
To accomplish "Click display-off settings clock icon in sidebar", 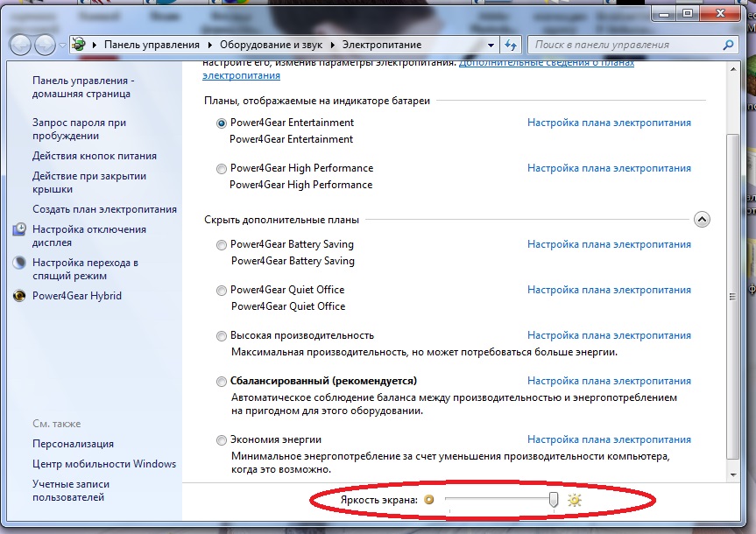I will [x=19, y=229].
